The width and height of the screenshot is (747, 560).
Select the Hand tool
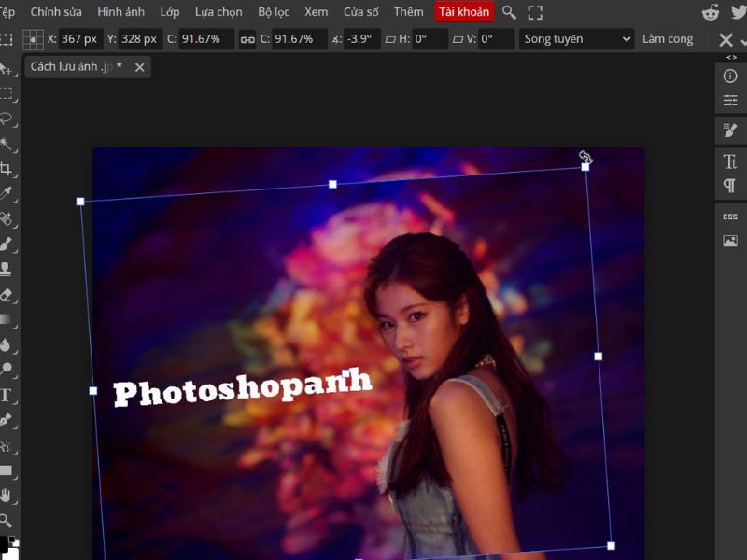(x=6, y=496)
